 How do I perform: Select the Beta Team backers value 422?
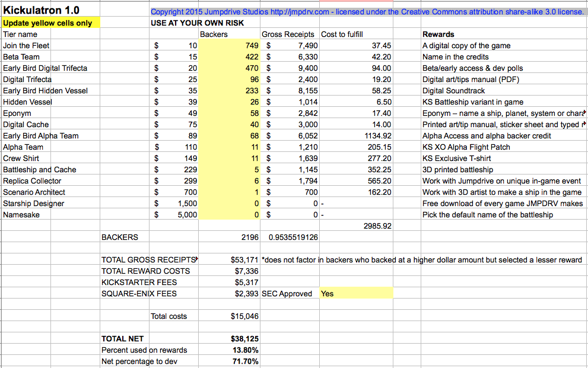click(229, 57)
